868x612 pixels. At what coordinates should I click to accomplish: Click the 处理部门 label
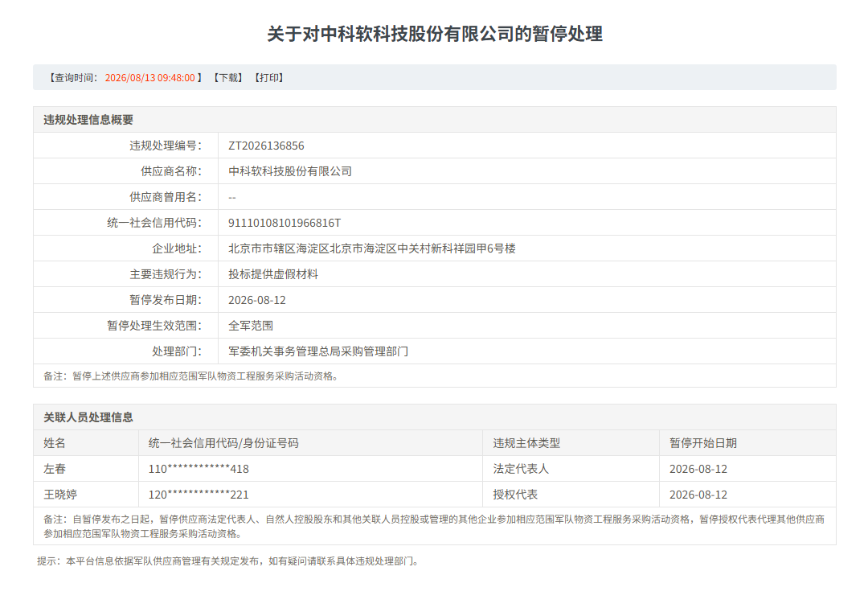click(x=177, y=351)
